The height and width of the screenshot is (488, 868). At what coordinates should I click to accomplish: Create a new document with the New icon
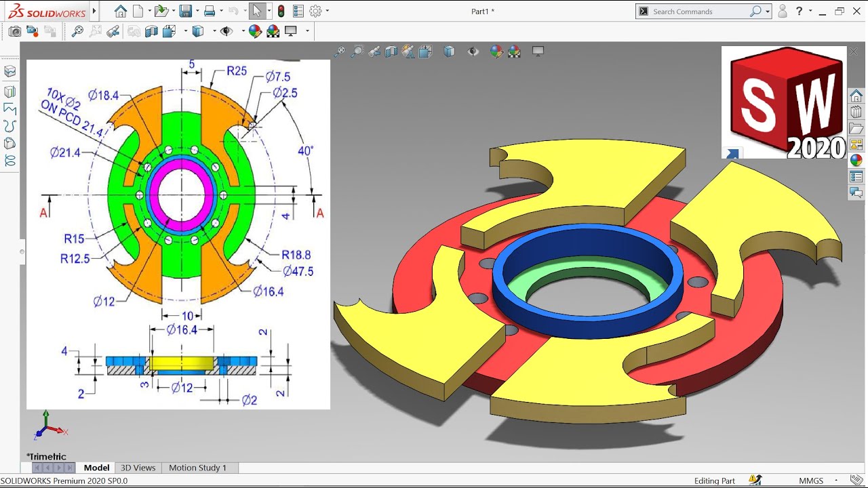pos(138,11)
